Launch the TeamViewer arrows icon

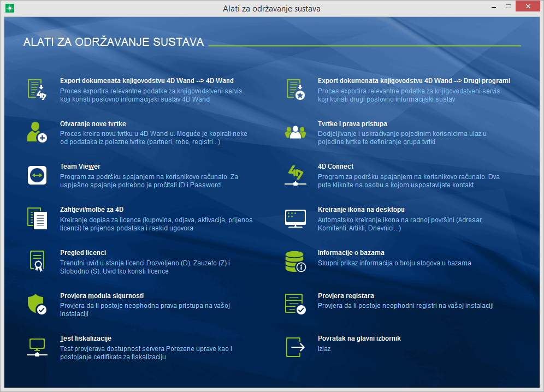(37, 175)
